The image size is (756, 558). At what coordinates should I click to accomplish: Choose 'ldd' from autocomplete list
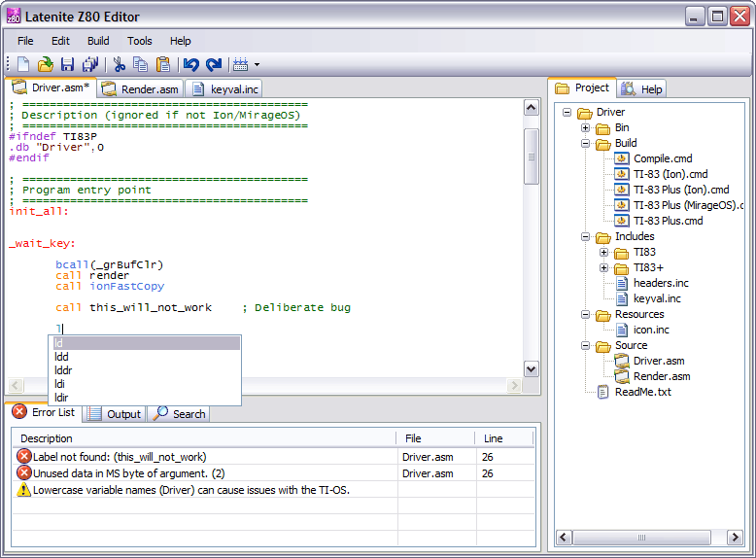click(147, 357)
